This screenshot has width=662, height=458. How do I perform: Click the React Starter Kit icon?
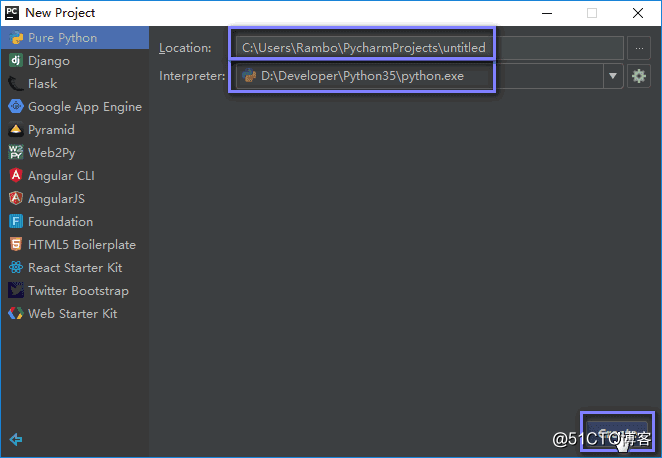16,267
